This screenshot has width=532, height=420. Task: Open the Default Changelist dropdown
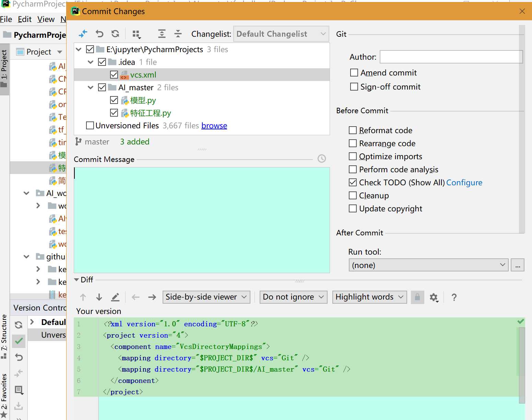(x=281, y=34)
